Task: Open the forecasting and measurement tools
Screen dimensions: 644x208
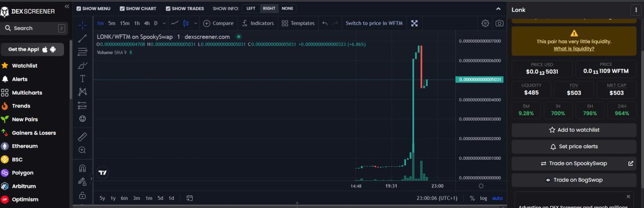Action: (x=83, y=106)
